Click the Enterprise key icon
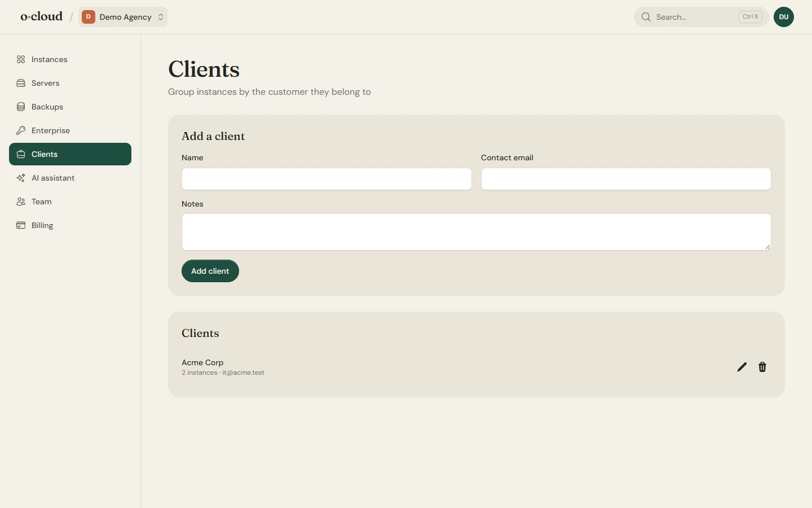812x508 pixels. coord(21,130)
